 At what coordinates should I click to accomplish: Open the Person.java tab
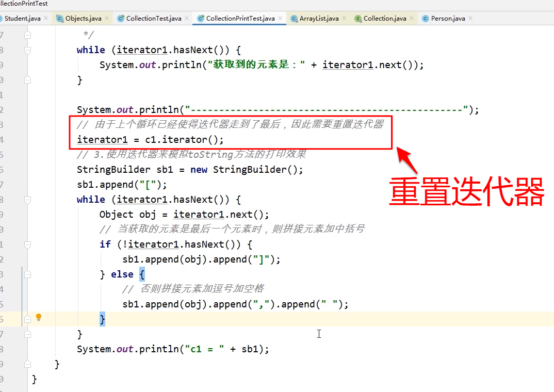(x=448, y=19)
